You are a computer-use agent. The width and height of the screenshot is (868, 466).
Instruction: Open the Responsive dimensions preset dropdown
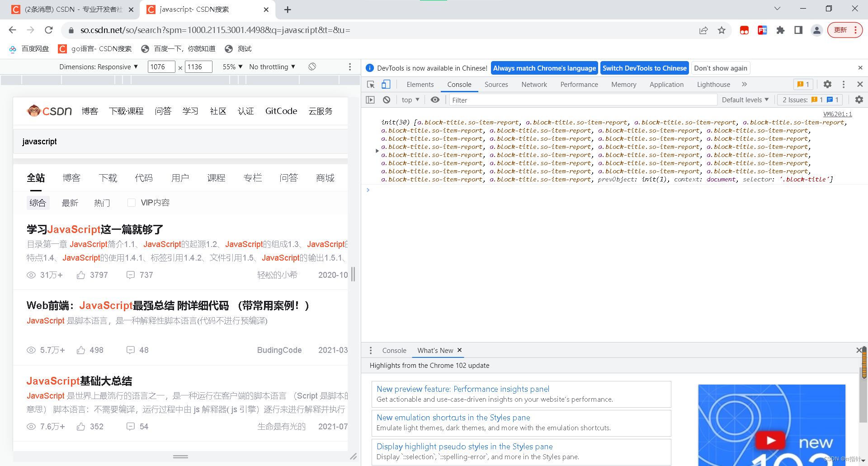(99, 67)
